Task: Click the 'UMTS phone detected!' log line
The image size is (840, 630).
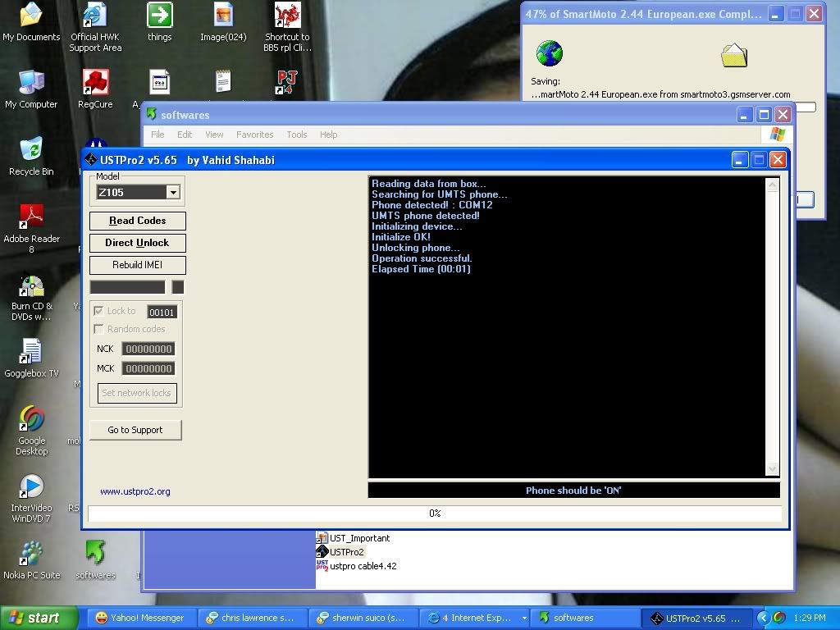Action: click(x=426, y=216)
